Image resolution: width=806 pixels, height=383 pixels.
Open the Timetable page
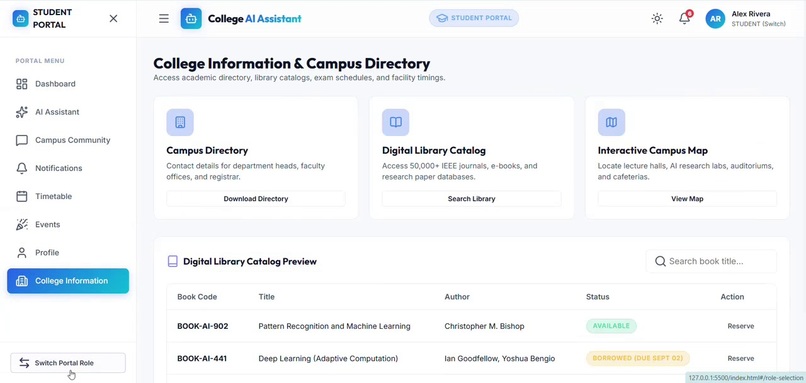coord(68,196)
